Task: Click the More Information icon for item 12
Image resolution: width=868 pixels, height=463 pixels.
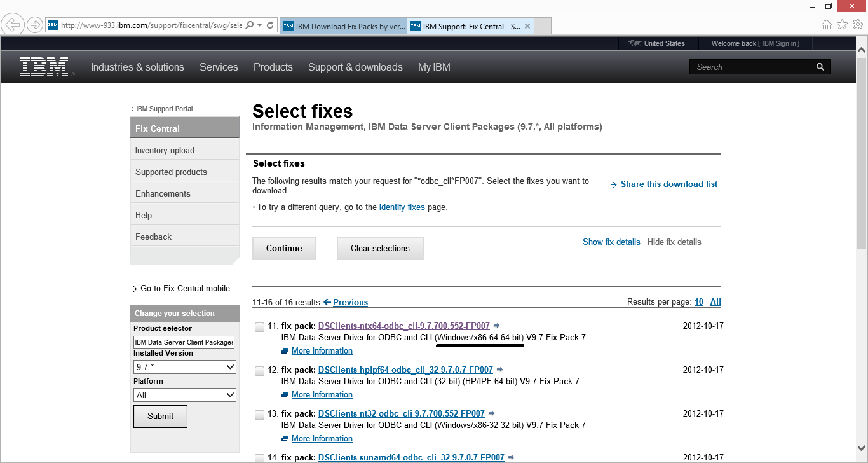Action: (285, 395)
